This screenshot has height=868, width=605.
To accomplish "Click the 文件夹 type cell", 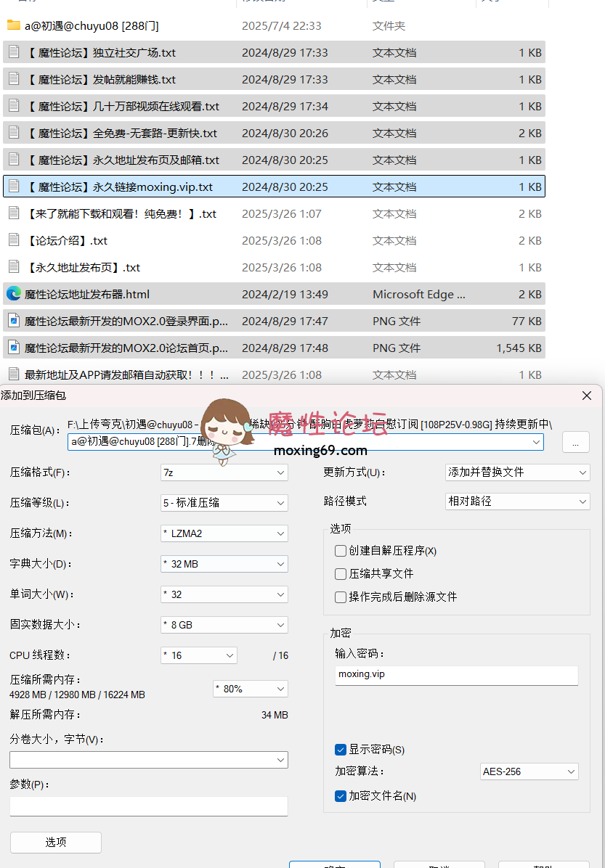I will pos(389,25).
